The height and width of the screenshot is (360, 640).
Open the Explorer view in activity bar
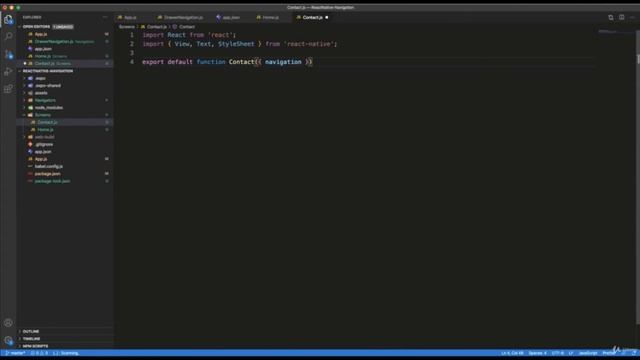(x=8, y=19)
